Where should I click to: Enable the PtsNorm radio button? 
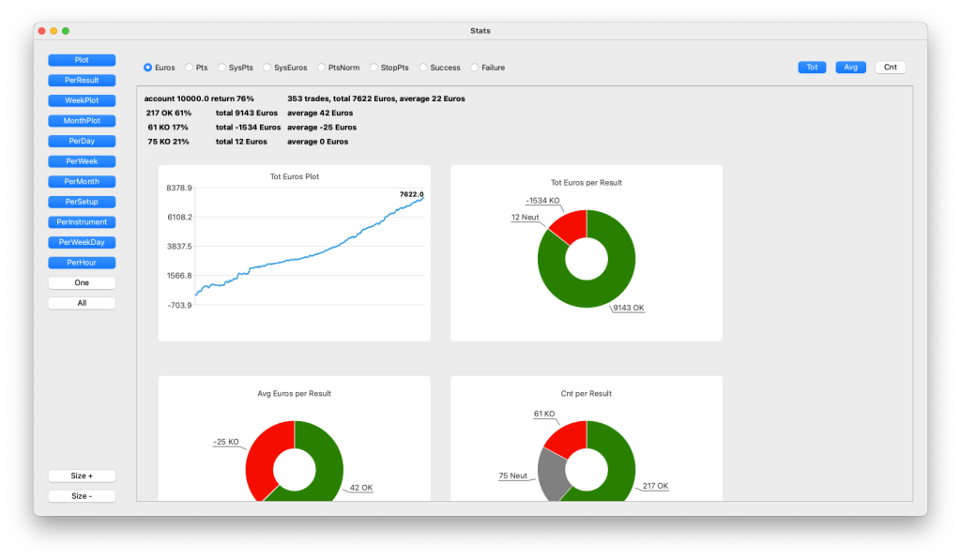point(321,68)
